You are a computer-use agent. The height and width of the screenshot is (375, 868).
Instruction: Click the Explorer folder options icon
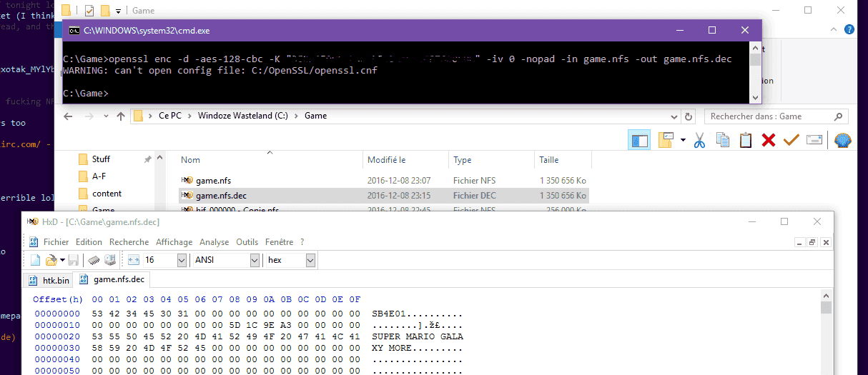point(666,140)
